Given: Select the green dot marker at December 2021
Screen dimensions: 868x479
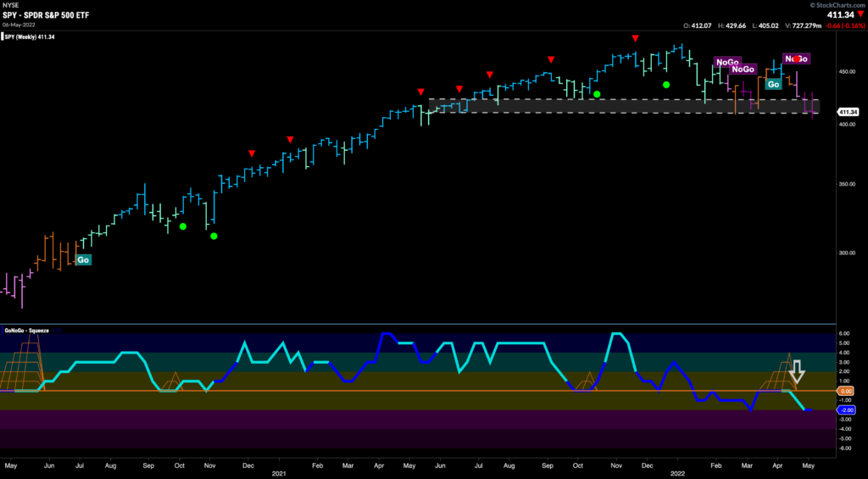Looking at the screenshot, I should pyautogui.click(x=666, y=85).
